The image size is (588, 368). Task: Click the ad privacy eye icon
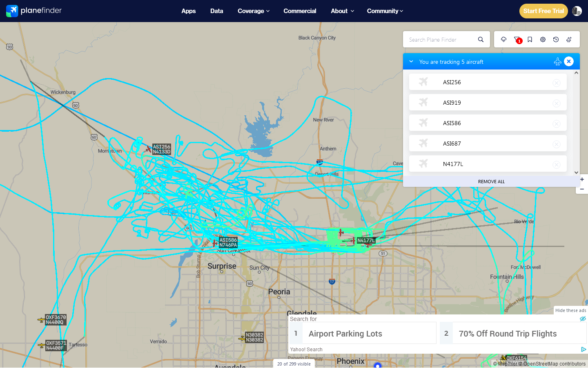(x=583, y=319)
